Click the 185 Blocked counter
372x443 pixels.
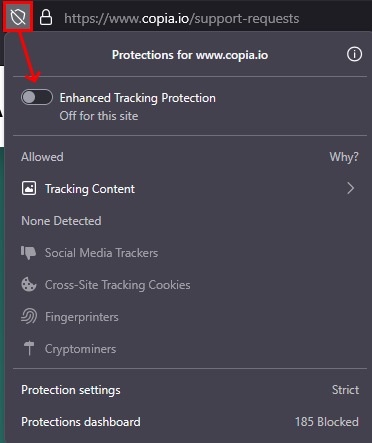327,422
